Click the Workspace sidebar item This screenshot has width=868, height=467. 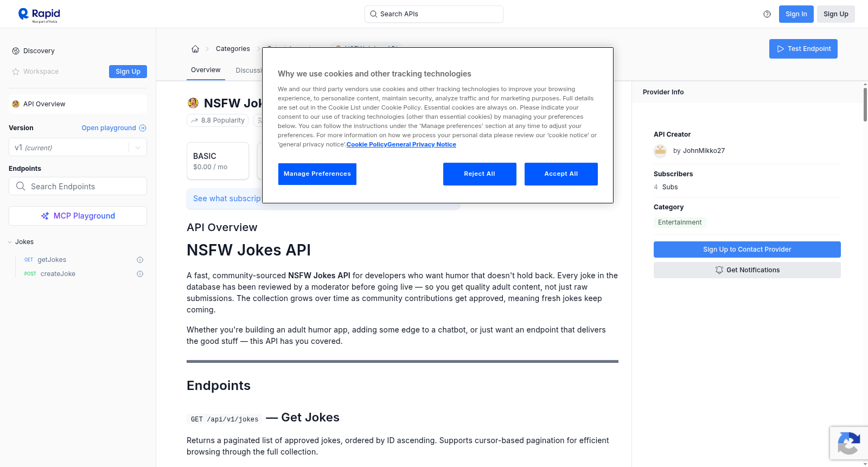35,72
